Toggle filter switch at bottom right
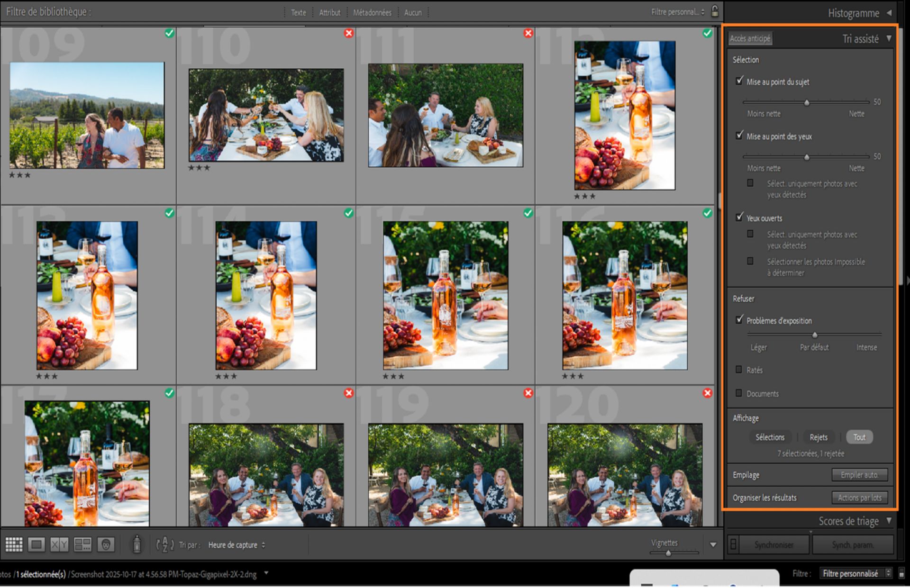The image size is (910, 588). coord(901,573)
